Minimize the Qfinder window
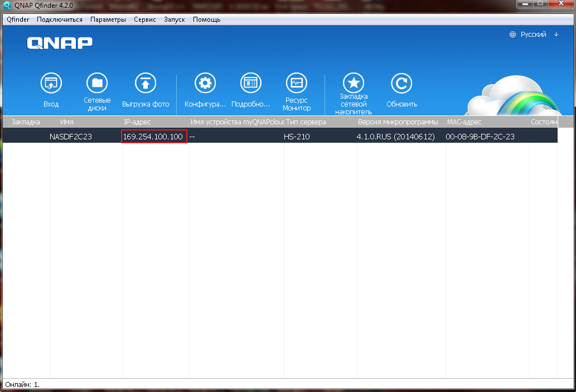 pyautogui.click(x=525, y=4)
